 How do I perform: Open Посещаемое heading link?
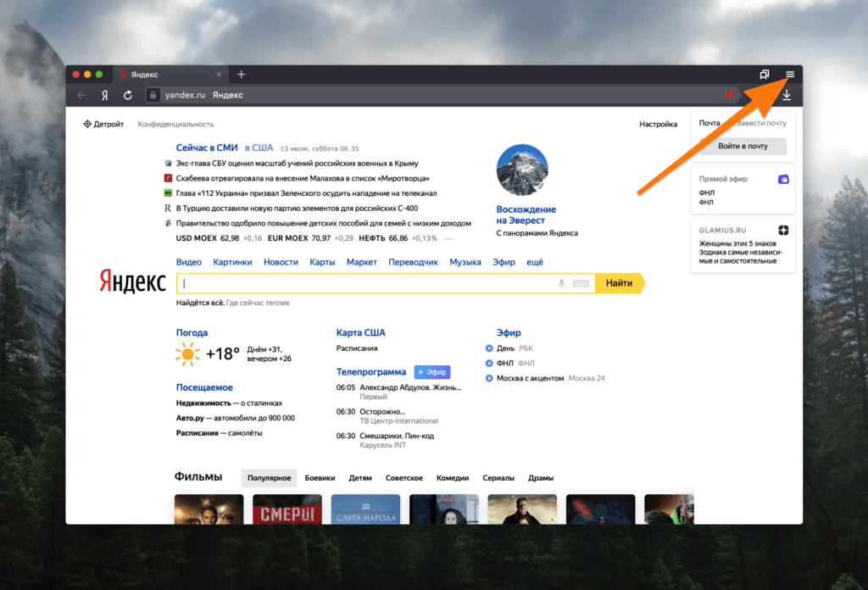[204, 387]
